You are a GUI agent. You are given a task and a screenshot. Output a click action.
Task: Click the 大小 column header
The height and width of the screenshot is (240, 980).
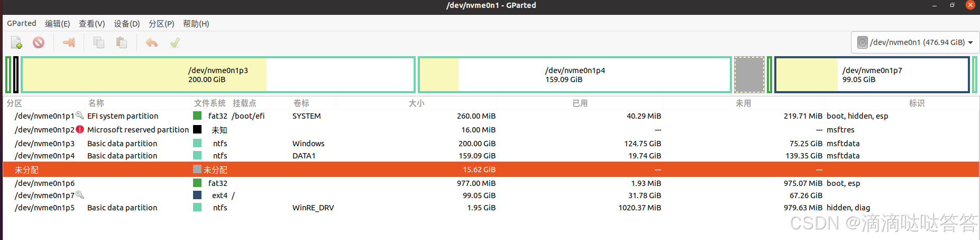[x=417, y=103]
